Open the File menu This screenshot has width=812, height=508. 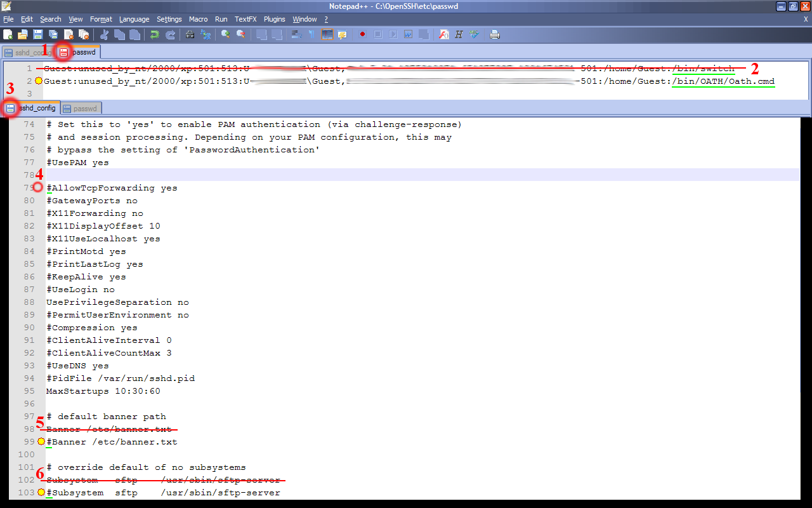(x=8, y=20)
